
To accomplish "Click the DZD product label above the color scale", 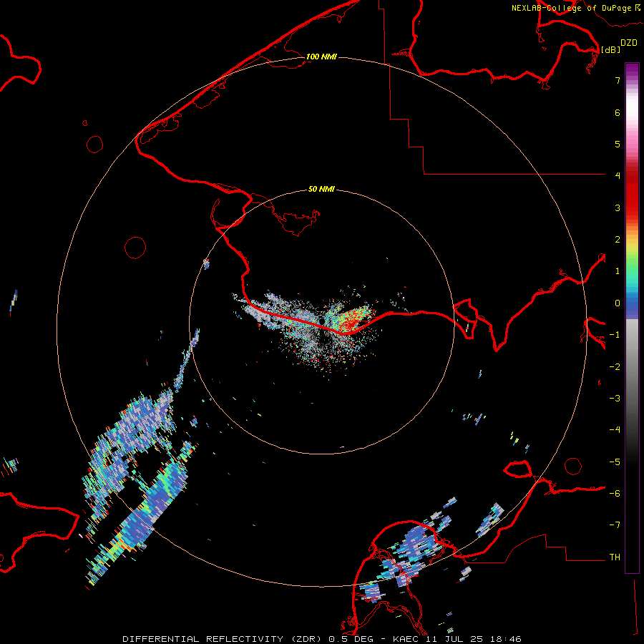I will click(x=629, y=43).
